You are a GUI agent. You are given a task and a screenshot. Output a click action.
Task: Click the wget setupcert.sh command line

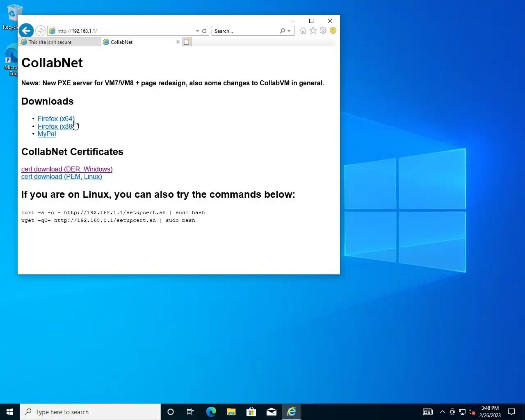pos(108,220)
